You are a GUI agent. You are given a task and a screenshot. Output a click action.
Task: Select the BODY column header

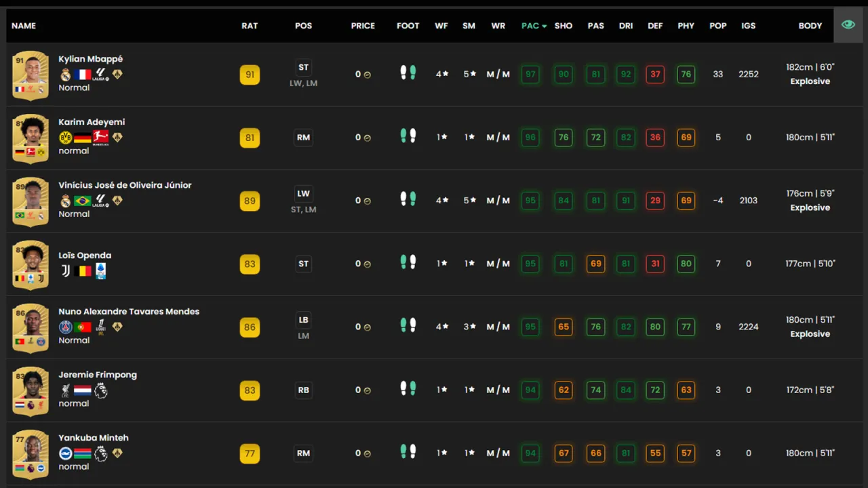click(x=810, y=26)
